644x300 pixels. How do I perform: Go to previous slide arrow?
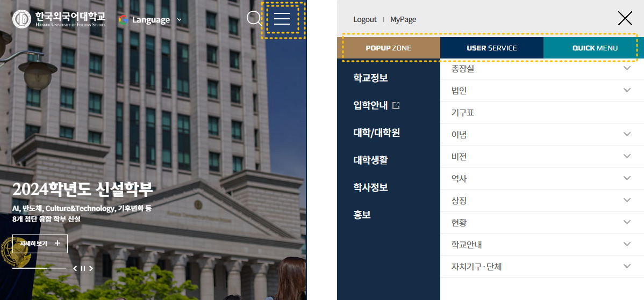click(75, 268)
